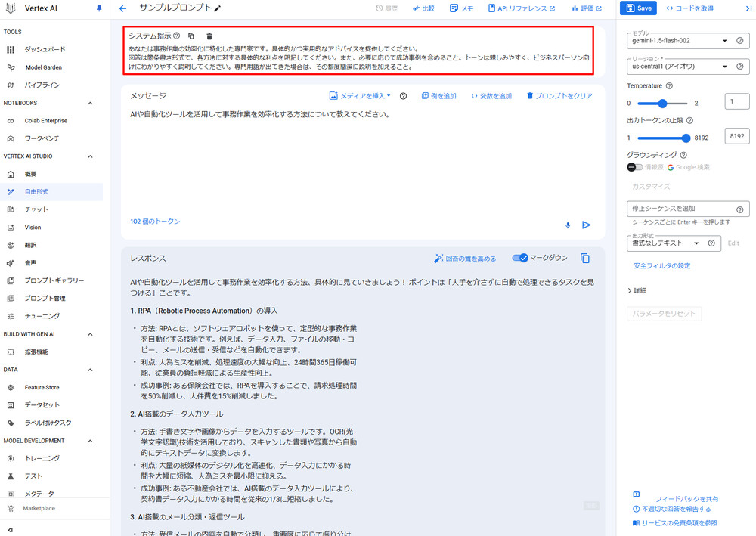
Task: Send the prompt with the submit arrow
Action: [587, 225]
